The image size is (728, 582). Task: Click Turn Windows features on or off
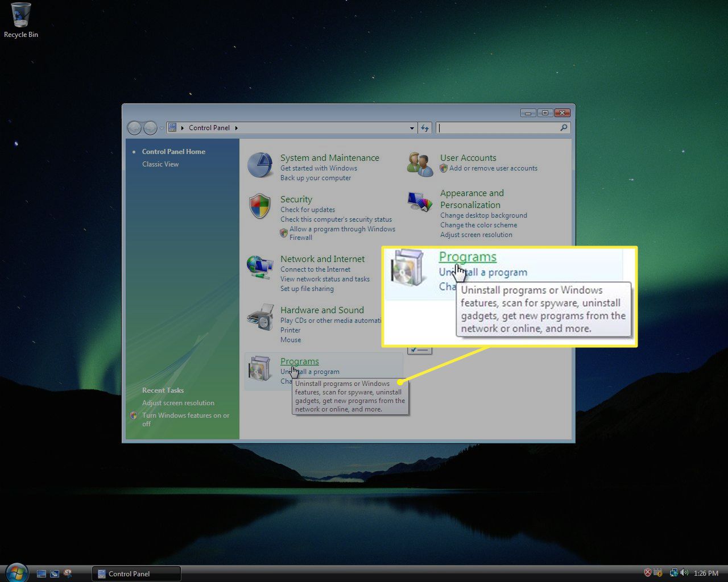[186, 419]
